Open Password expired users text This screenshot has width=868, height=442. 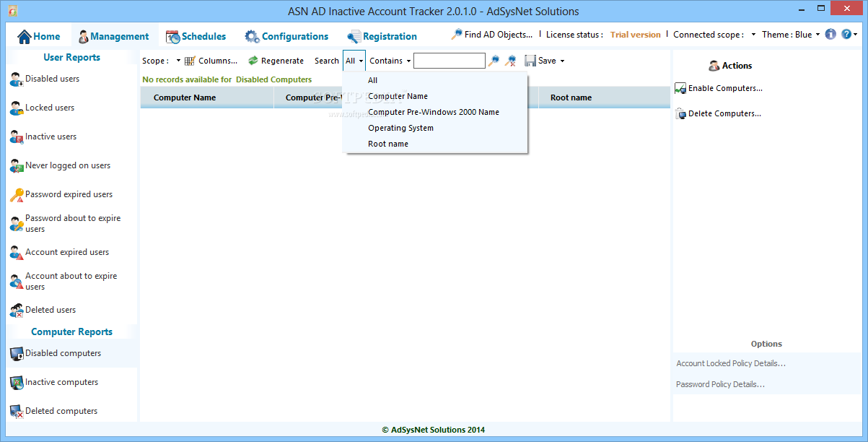(x=69, y=194)
